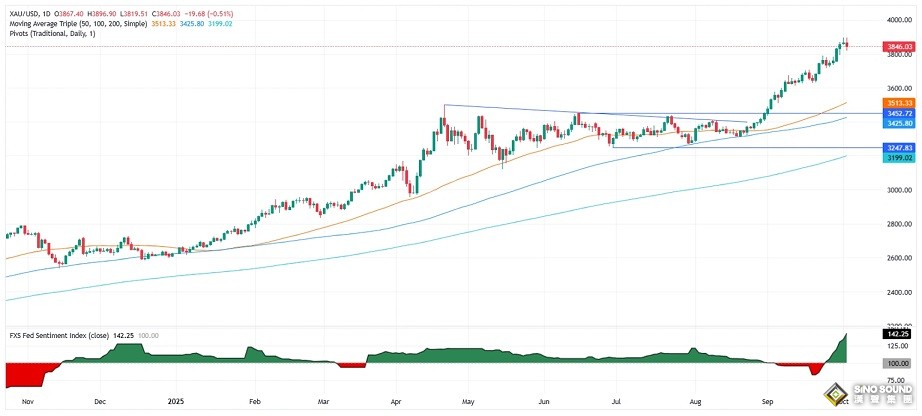
Task: Click the Sep label on time axis
Action: tap(764, 401)
